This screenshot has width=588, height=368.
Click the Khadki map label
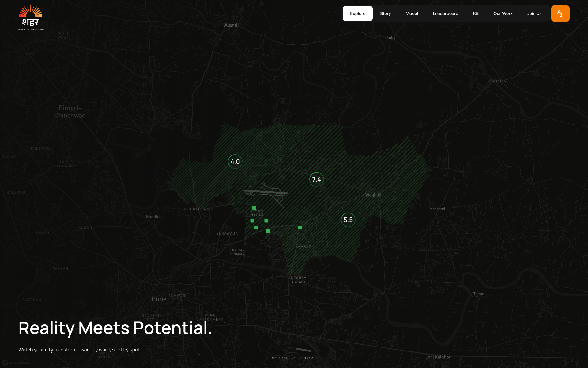pyautogui.click(x=153, y=217)
